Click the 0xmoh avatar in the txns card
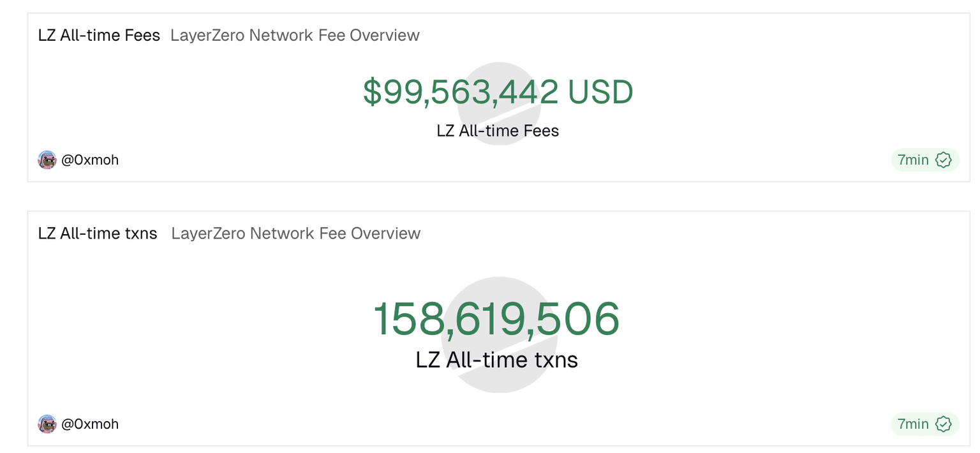 [x=47, y=424]
